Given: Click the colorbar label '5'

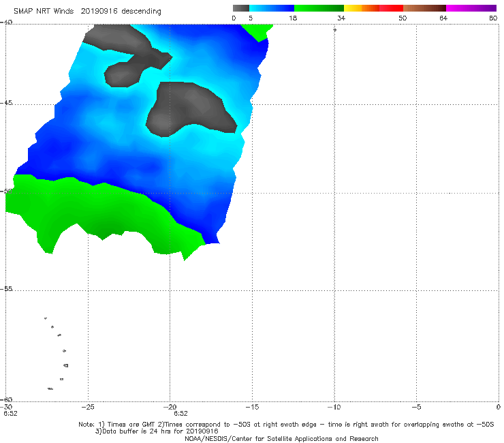Looking at the screenshot, I should [251, 18].
